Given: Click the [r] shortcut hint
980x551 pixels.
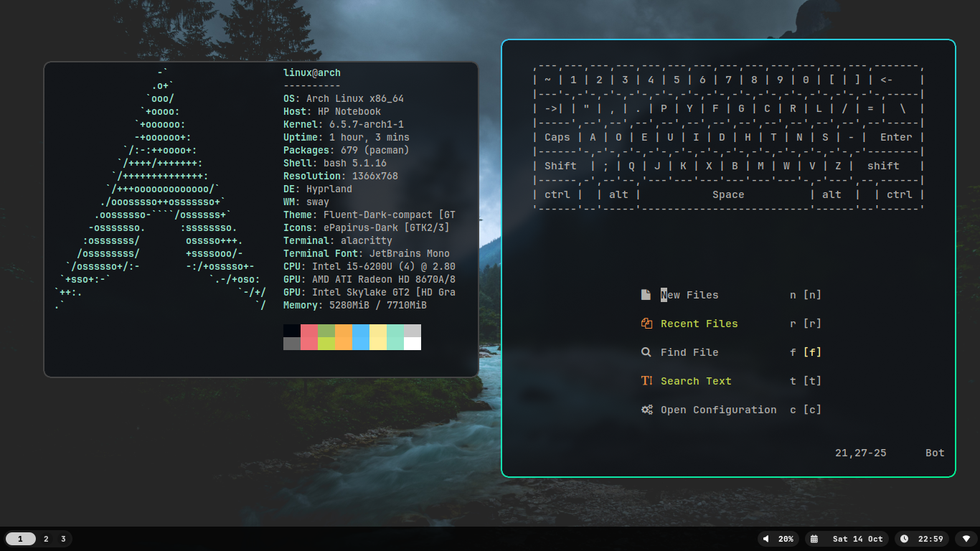Looking at the screenshot, I should tap(812, 324).
